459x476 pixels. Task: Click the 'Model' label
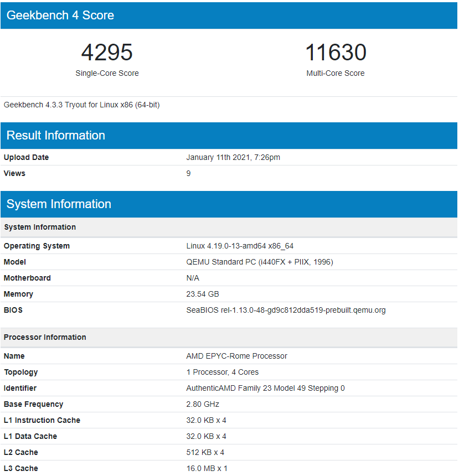[x=14, y=262]
